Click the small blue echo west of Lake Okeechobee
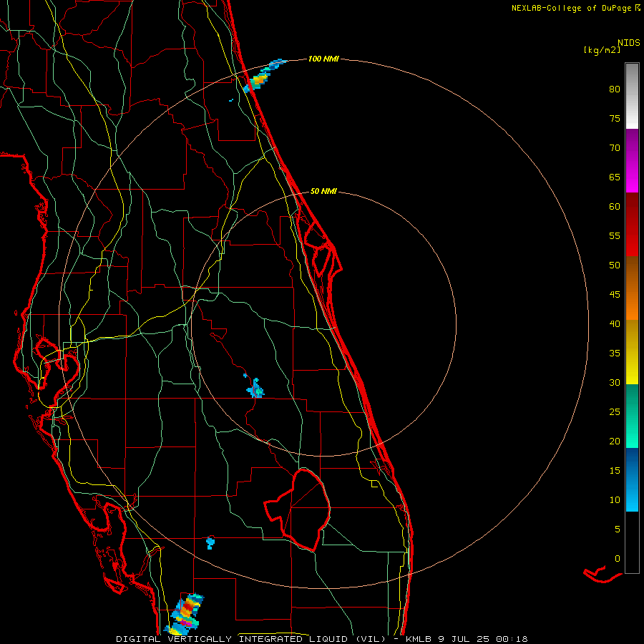 pos(210,542)
